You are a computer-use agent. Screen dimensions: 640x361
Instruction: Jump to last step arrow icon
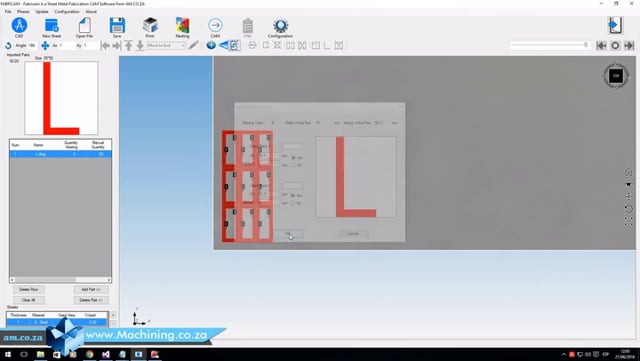[x=629, y=45]
